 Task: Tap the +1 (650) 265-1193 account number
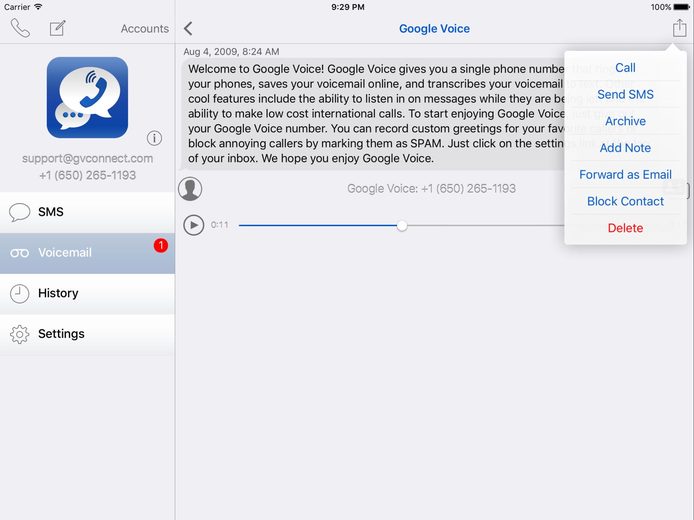coord(88,175)
